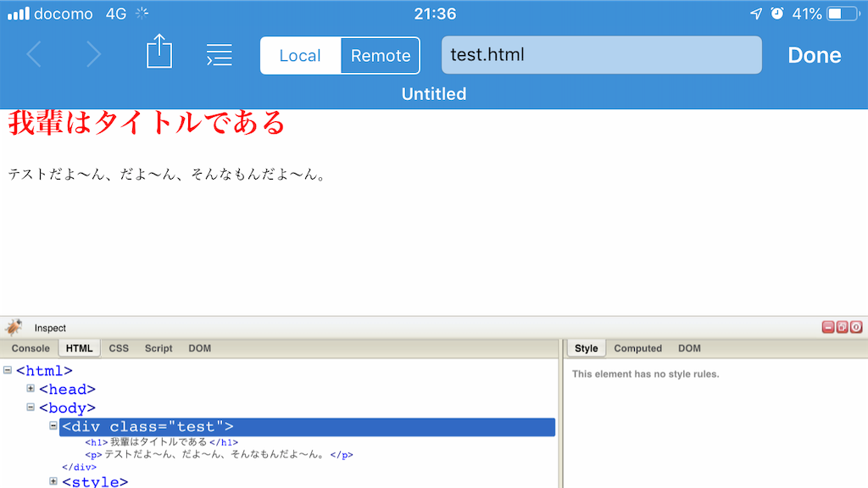Tap the cellular signal bars
The height and width of the screenshot is (488, 868).
point(19,14)
